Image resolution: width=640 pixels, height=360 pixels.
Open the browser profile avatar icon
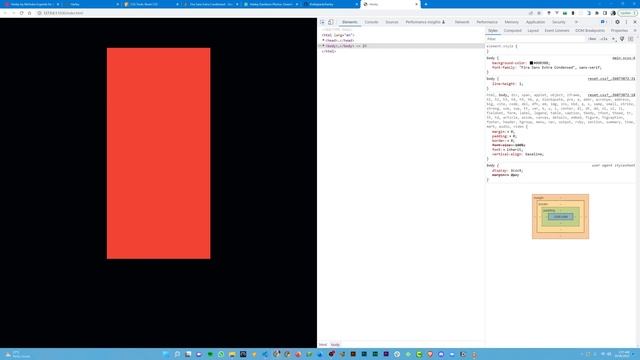pyautogui.click(x=613, y=13)
